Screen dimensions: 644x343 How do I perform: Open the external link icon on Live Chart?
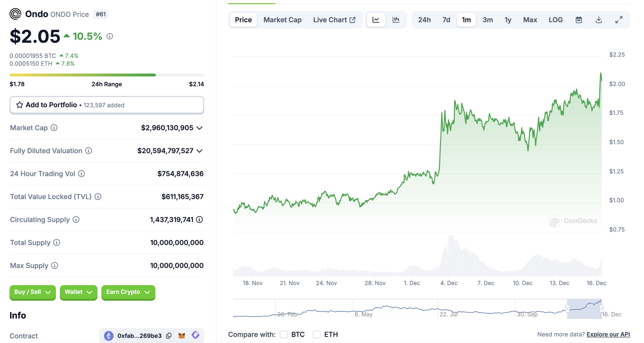[353, 20]
